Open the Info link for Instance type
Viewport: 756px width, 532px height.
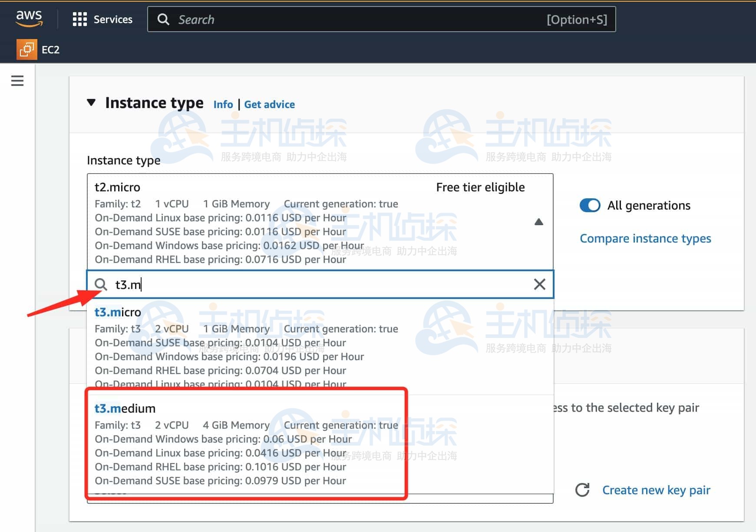pos(223,105)
